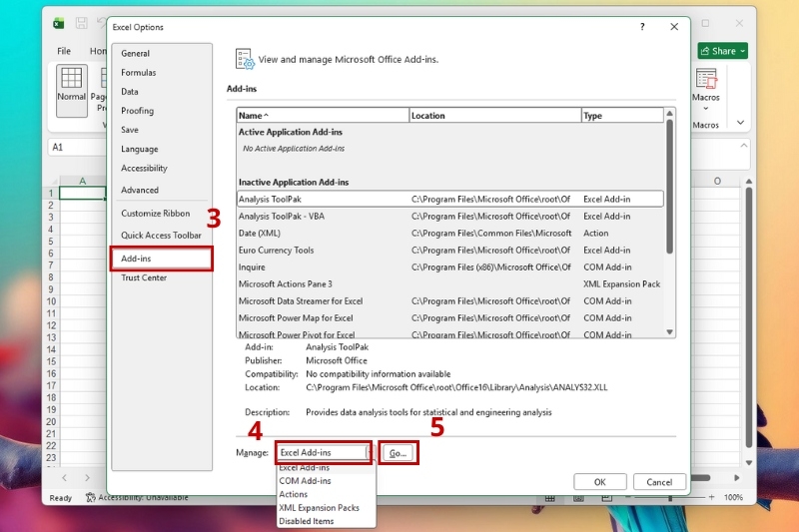Click the worksheet vertical scrollbar thumb
This screenshot has width=799, height=532.
click(748, 317)
